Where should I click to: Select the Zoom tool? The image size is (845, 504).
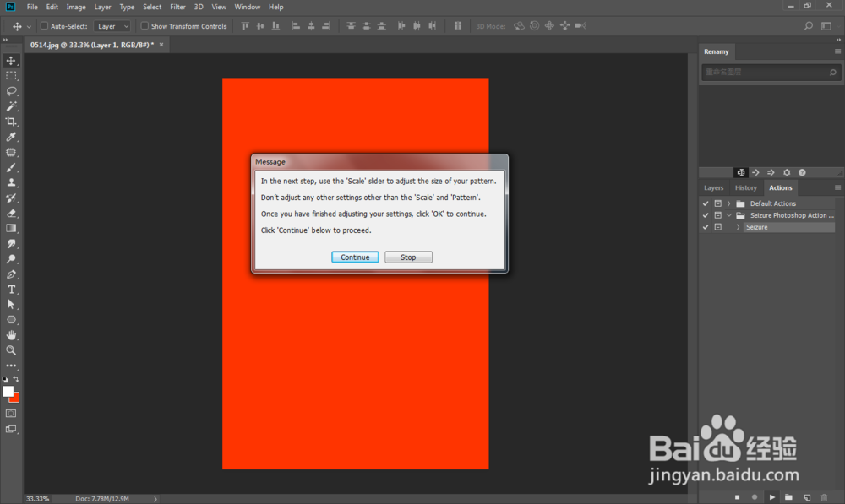point(11,350)
